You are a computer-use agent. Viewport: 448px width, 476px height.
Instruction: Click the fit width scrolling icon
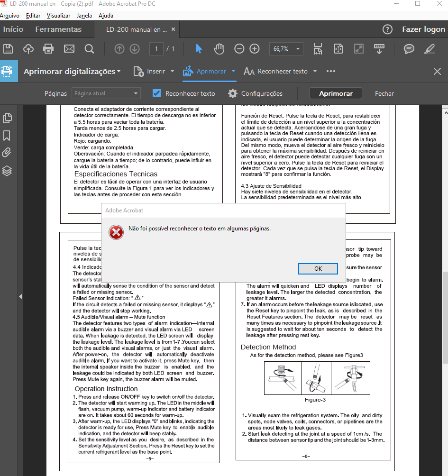point(318,49)
